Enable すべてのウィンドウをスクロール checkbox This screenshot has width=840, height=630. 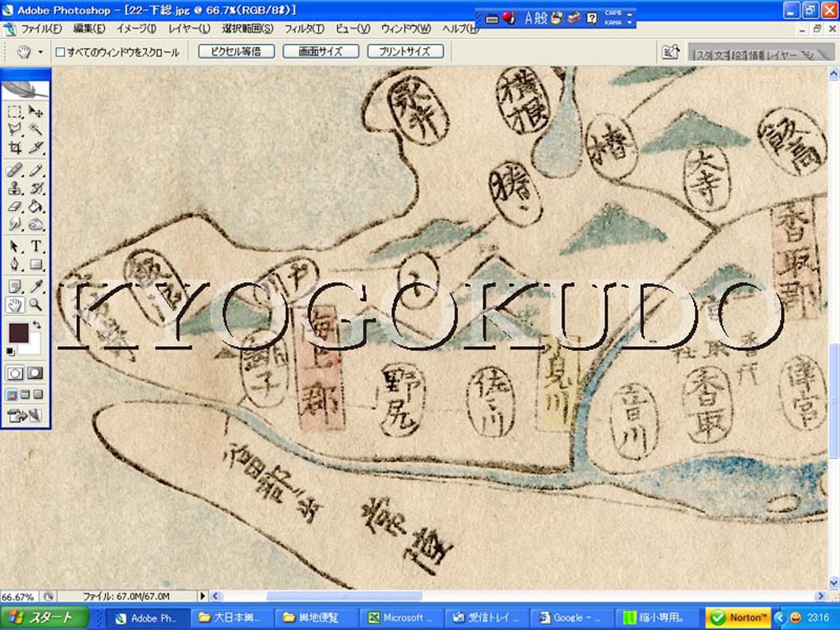61,52
